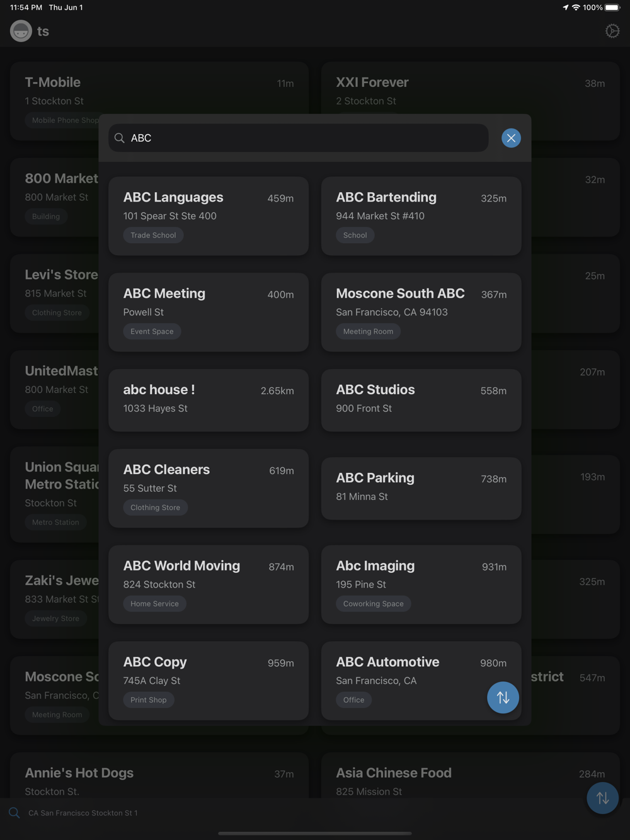Open the ABC Bartending result card
This screenshot has width=630, height=840.
[x=421, y=216]
